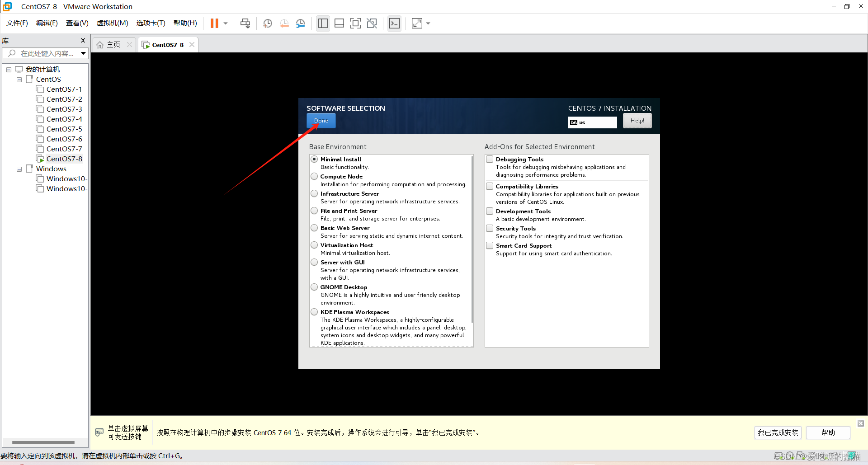
Task: Close the yellow installation hint bar
Action: [x=861, y=423]
